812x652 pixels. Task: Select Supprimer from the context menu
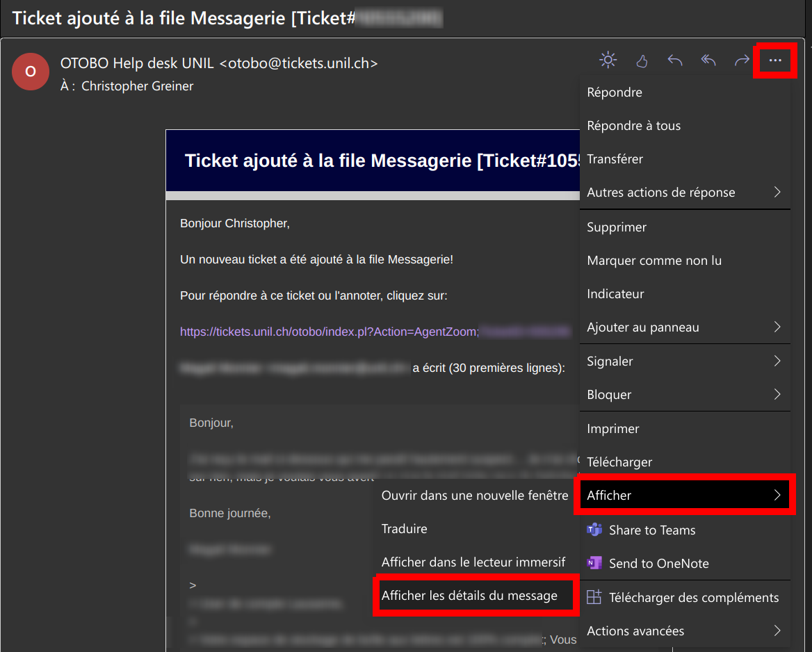point(617,227)
